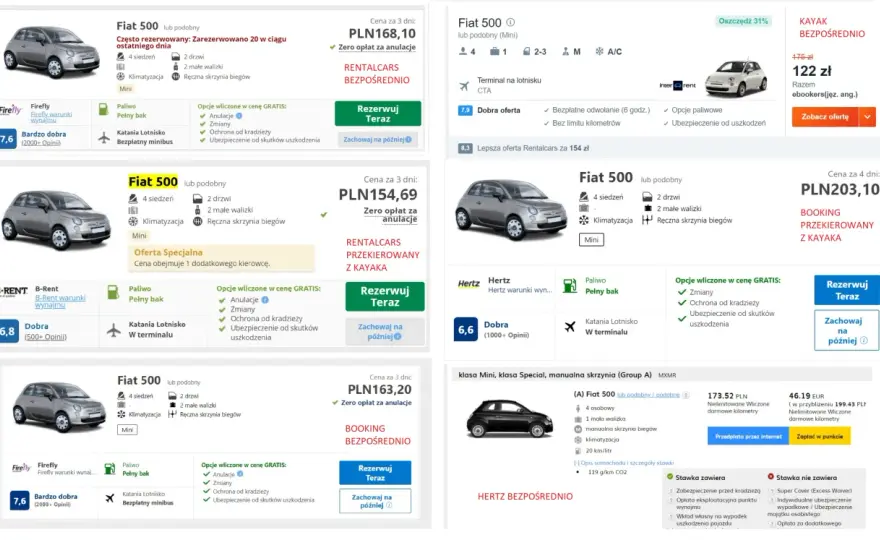Click info icon beside Anulacje in PLN163,20 offer

240,474
